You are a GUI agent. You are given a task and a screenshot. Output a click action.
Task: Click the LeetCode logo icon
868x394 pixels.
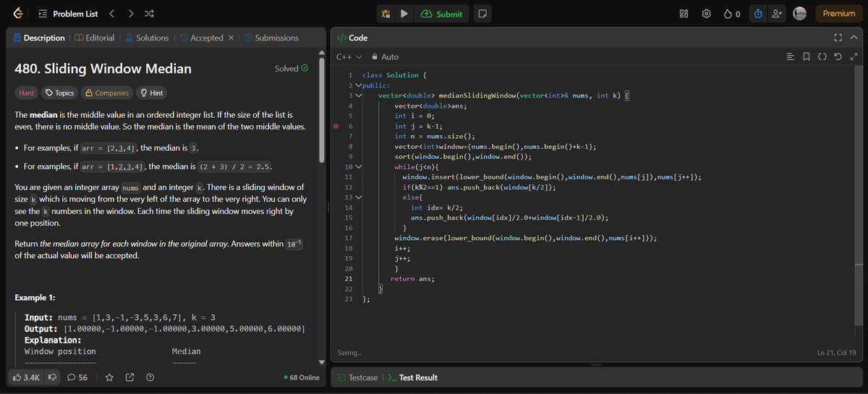(x=18, y=14)
